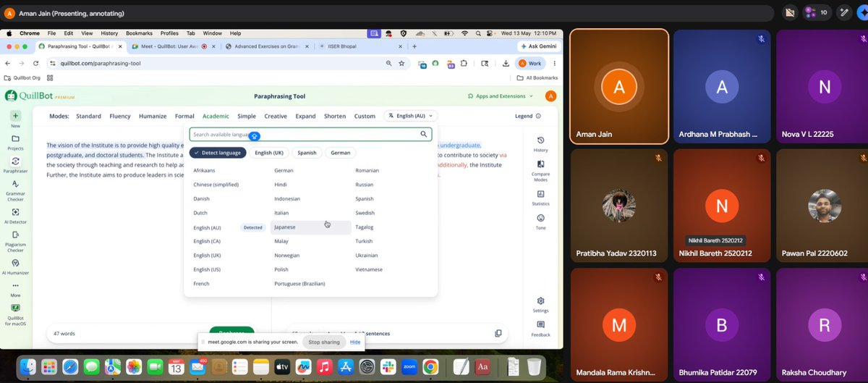Reload the QuillBot page
This screenshot has width=868, height=383.
tap(35, 63)
